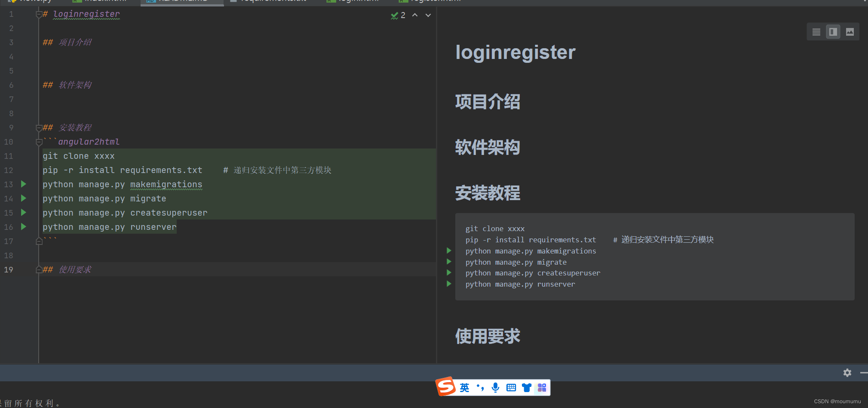
Task: Switch to editor-only view mode
Action: pos(816,32)
